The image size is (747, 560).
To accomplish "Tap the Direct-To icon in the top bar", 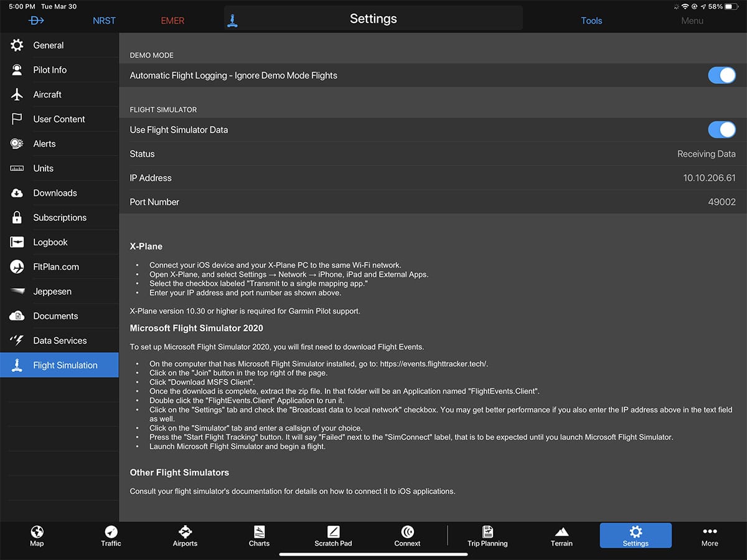I will (37, 21).
